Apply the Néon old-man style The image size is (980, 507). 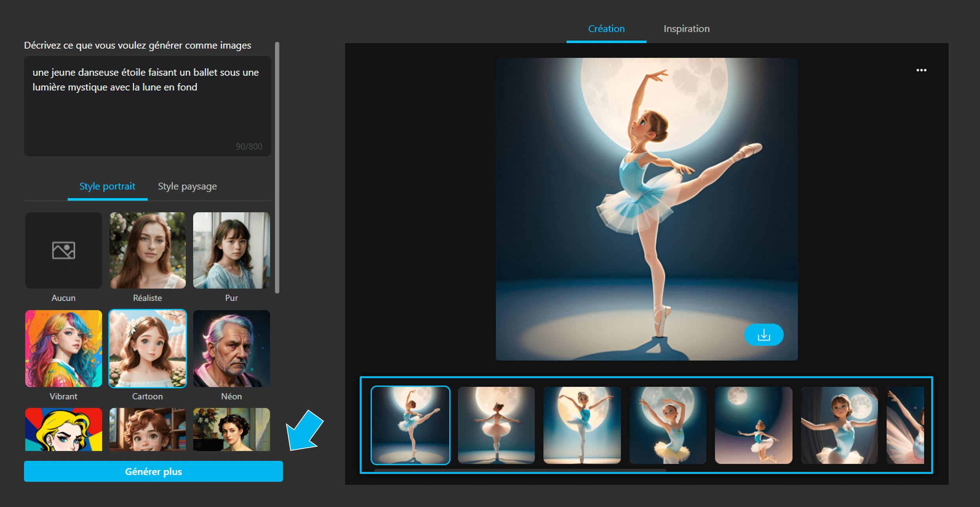(x=231, y=348)
